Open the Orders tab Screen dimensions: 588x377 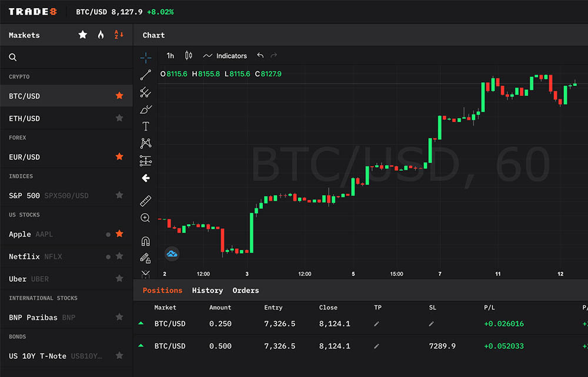(245, 290)
